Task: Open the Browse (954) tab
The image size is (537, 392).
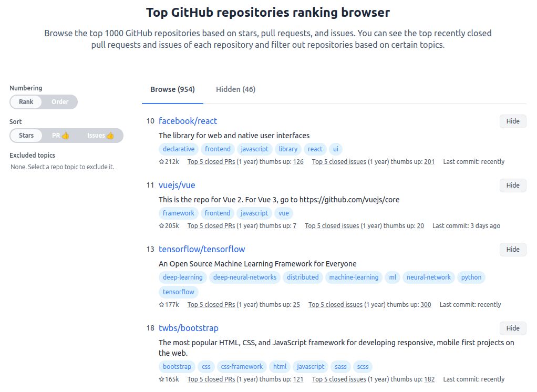Action: point(172,89)
